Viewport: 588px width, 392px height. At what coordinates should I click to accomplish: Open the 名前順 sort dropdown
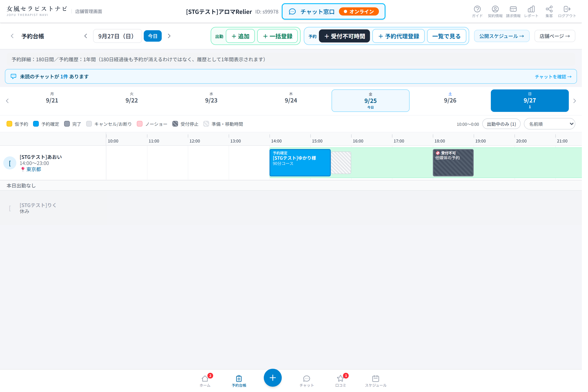pos(555,125)
